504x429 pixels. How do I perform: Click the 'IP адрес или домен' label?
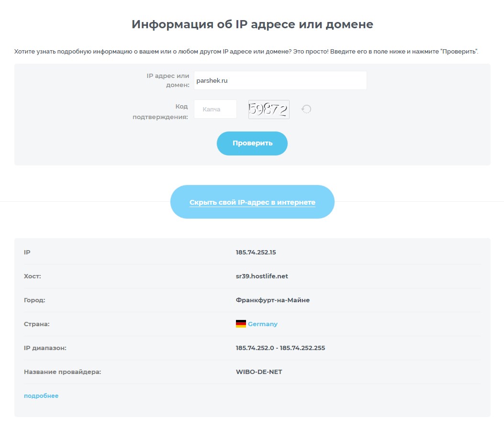(168, 80)
